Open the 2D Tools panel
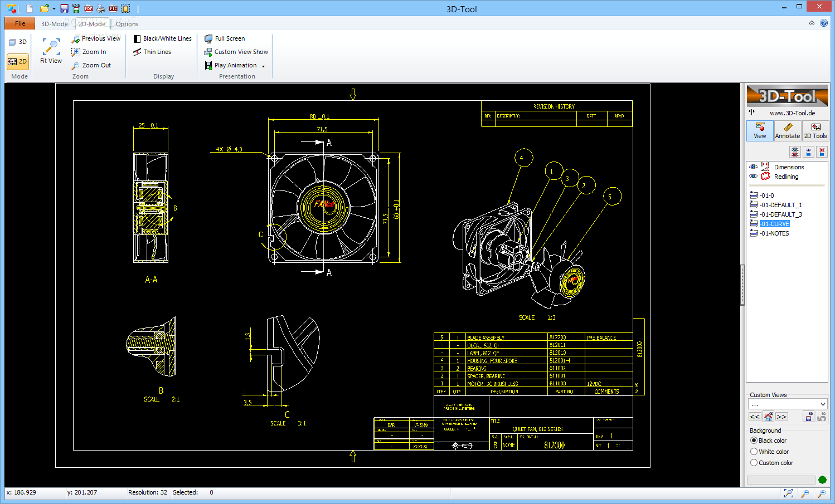835x504 pixels. pos(815,131)
